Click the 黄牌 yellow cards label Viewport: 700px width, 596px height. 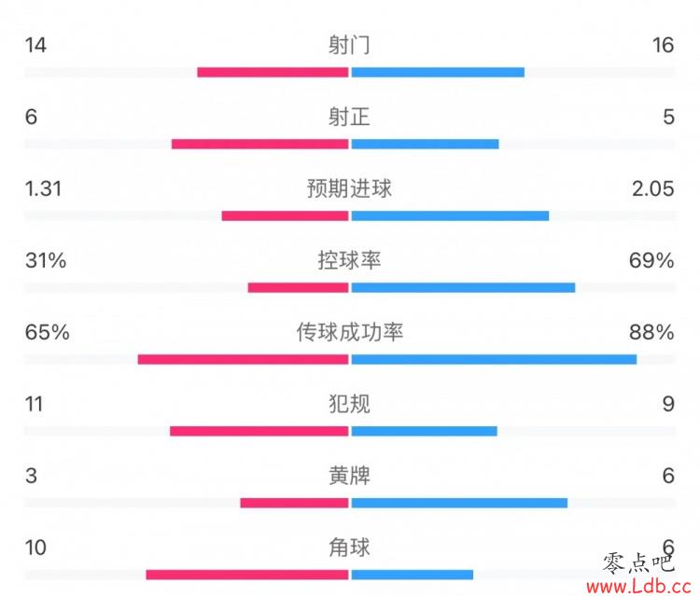coord(349,476)
